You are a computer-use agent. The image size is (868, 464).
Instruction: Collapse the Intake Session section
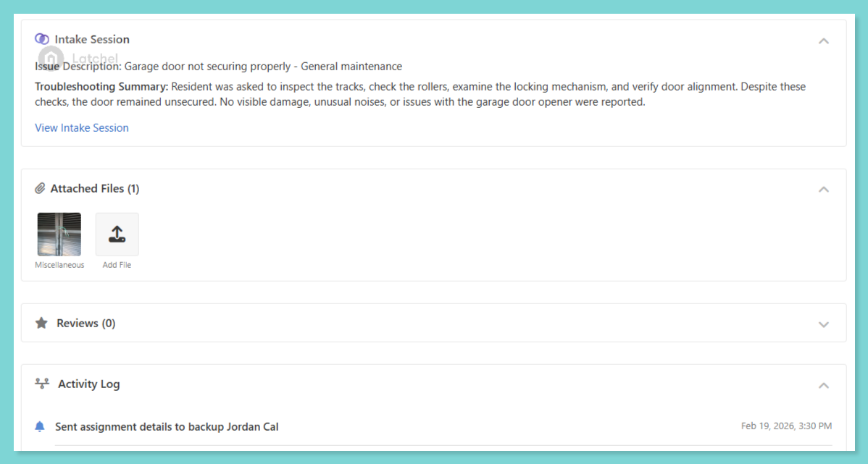(x=824, y=41)
